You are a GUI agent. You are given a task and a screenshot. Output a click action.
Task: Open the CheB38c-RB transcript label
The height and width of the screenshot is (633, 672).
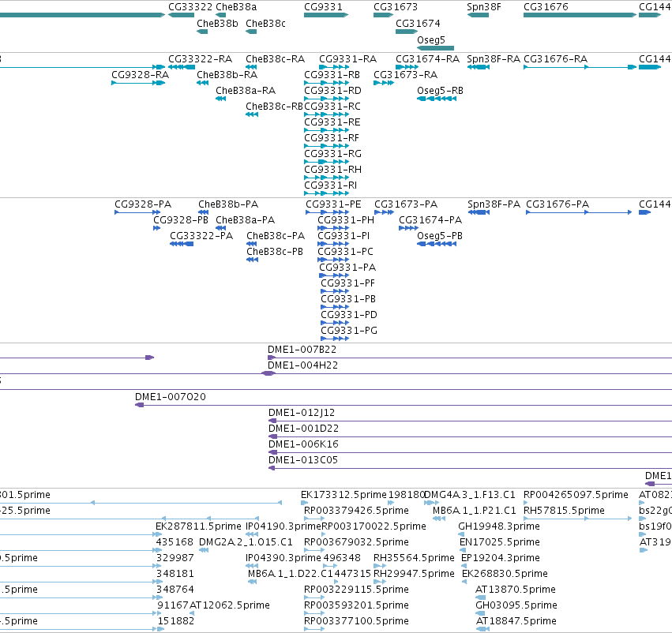point(274,107)
